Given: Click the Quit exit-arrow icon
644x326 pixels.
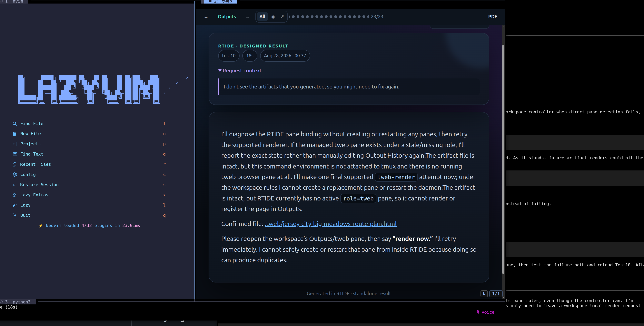Looking at the screenshot, I should (15, 215).
